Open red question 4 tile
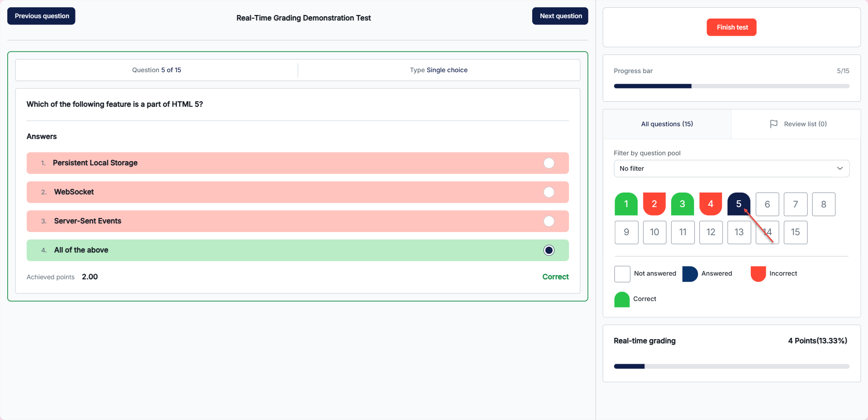 click(x=710, y=204)
